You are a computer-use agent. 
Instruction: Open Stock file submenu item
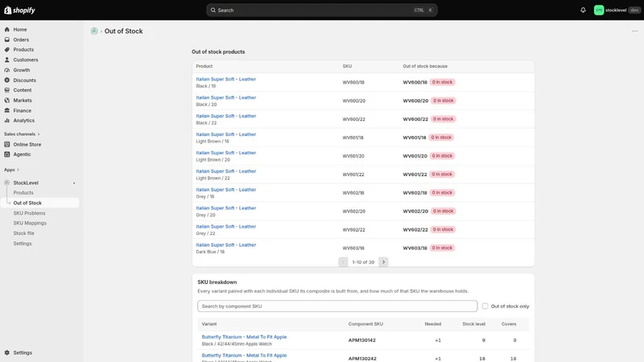(24, 233)
